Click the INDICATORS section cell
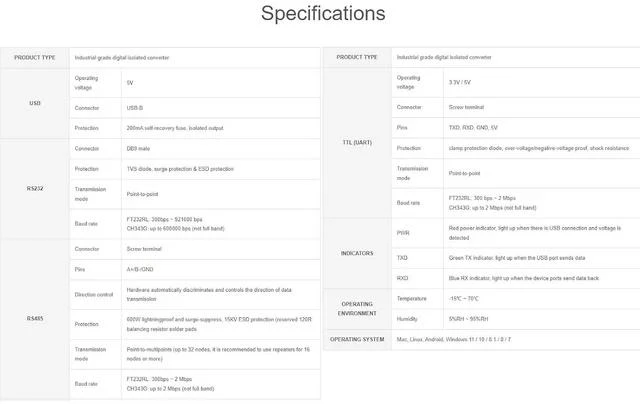This screenshot has width=640, height=404. [x=357, y=253]
